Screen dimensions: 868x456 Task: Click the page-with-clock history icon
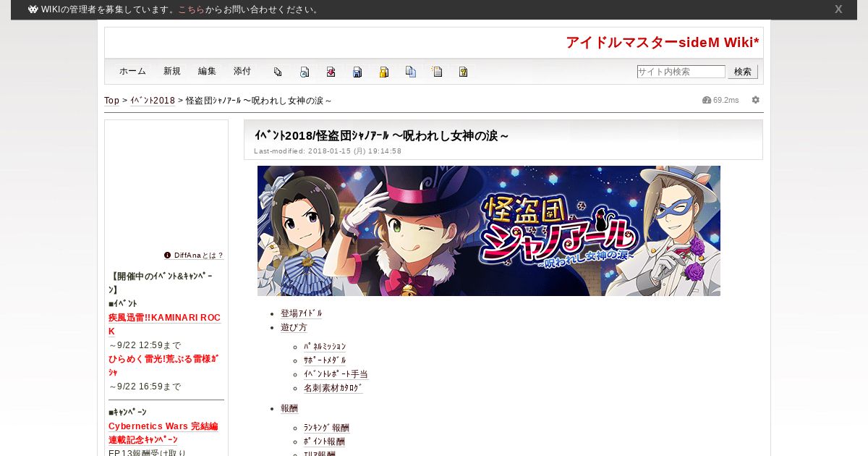click(305, 72)
